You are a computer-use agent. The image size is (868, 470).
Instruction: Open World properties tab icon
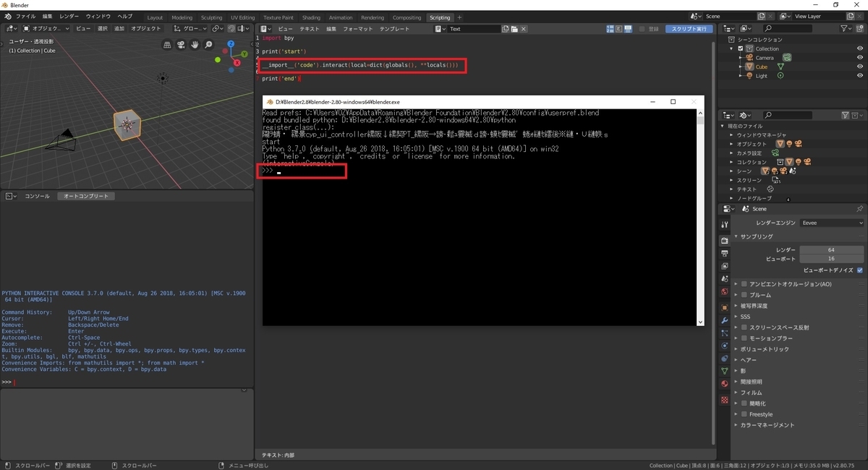point(724,292)
